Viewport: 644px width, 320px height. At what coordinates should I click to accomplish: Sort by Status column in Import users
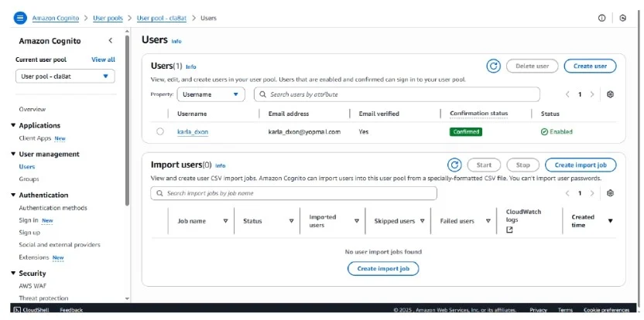point(291,221)
